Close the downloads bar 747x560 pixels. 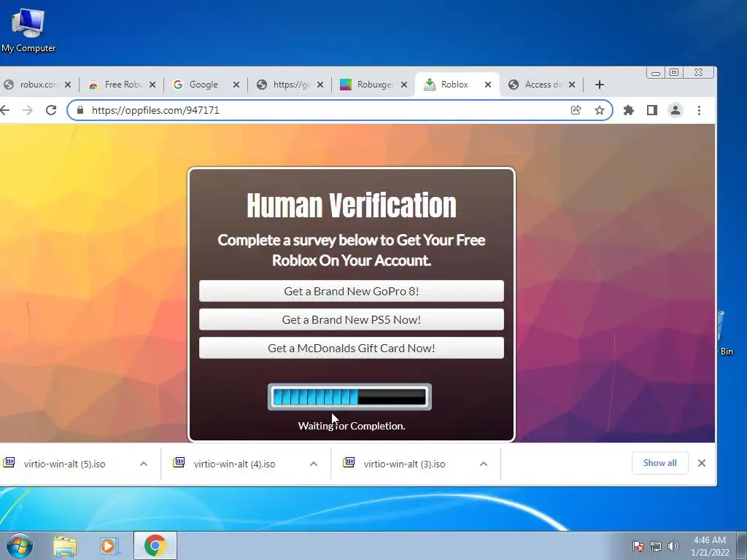point(702,463)
